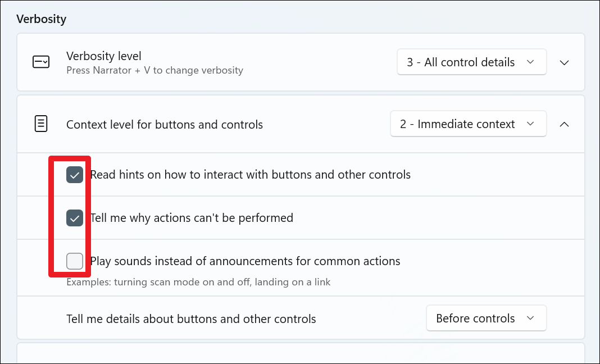The width and height of the screenshot is (600, 364).
Task: Click 'Play sounds instead of announcements' label
Action: 245,261
